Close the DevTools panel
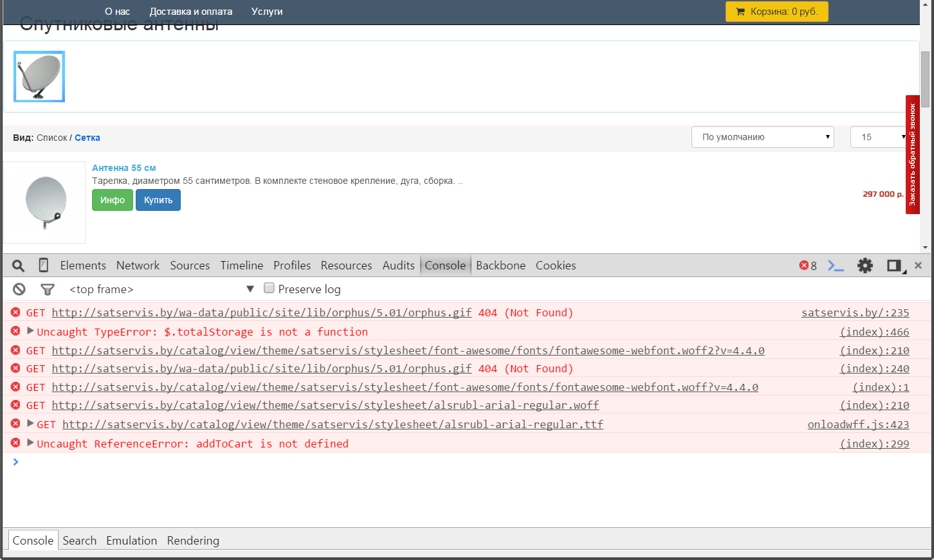This screenshot has height=560, width=934. tap(918, 266)
